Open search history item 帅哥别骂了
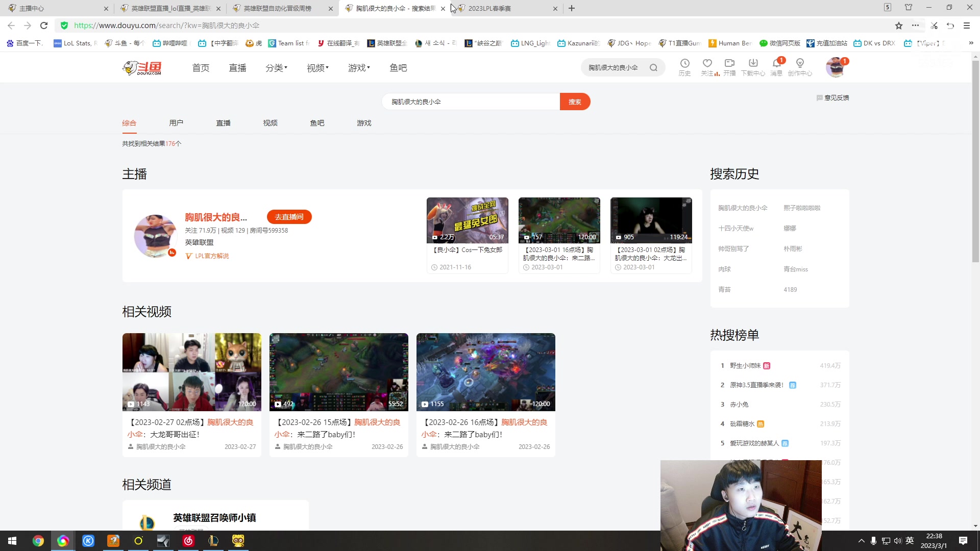This screenshot has height=551, width=980. (733, 248)
